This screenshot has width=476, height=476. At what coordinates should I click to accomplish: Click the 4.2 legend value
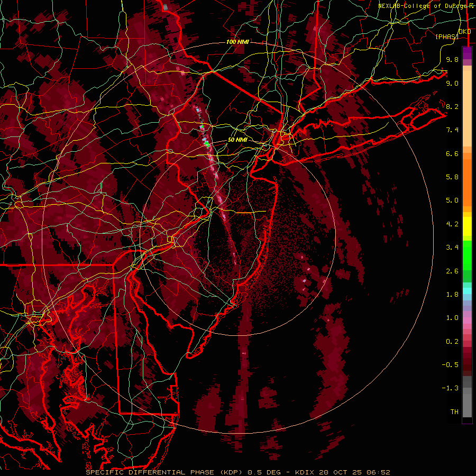point(452,224)
